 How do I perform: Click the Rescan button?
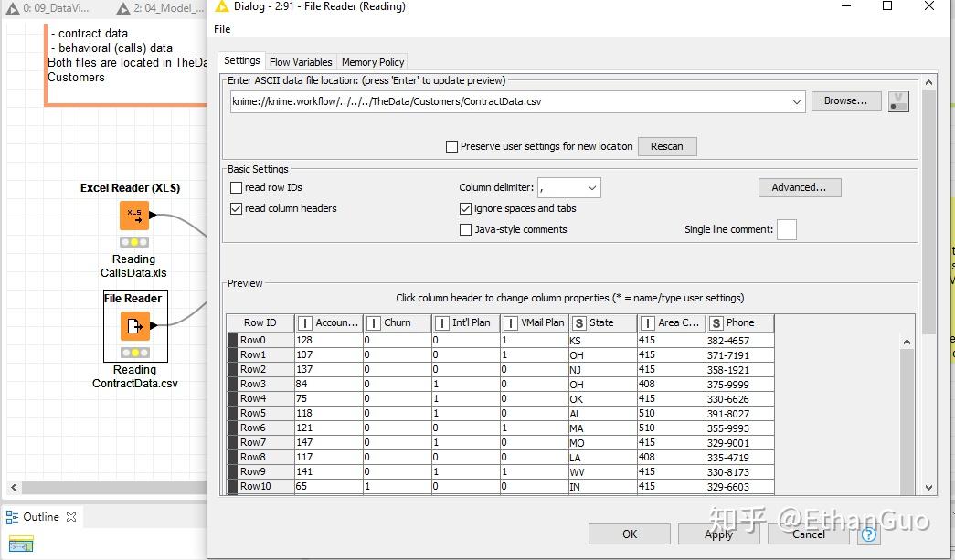click(x=667, y=146)
